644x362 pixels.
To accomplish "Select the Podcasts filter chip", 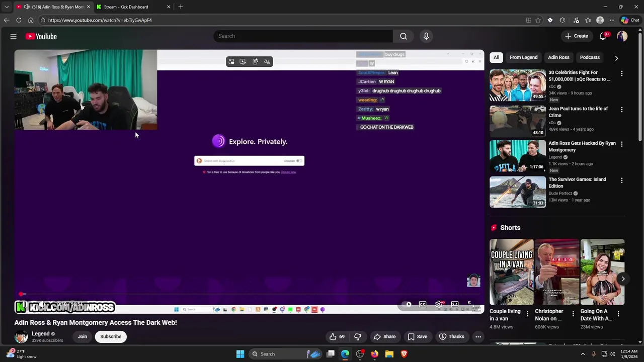I will (x=590, y=57).
